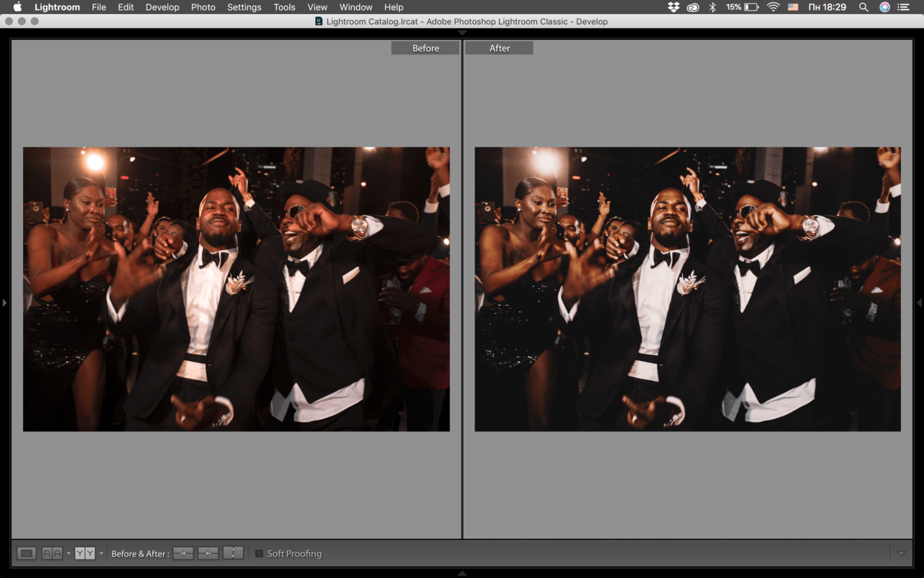This screenshot has height=578, width=924.
Task: Open Creative Cloud menu bar icon
Action: (x=693, y=7)
